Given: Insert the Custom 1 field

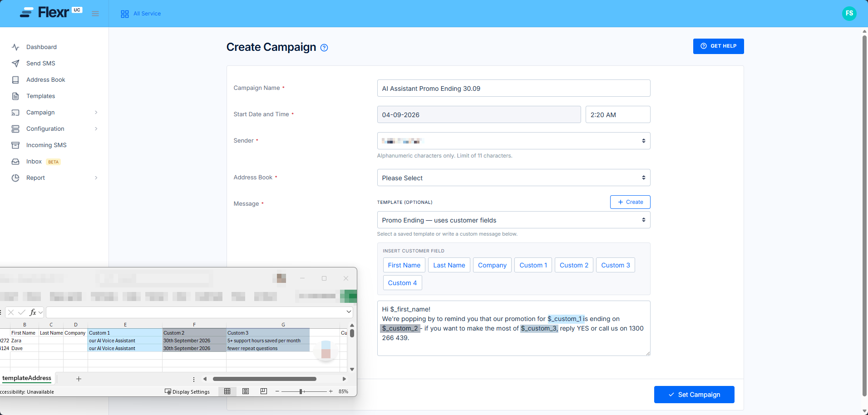Looking at the screenshot, I should pyautogui.click(x=533, y=265).
